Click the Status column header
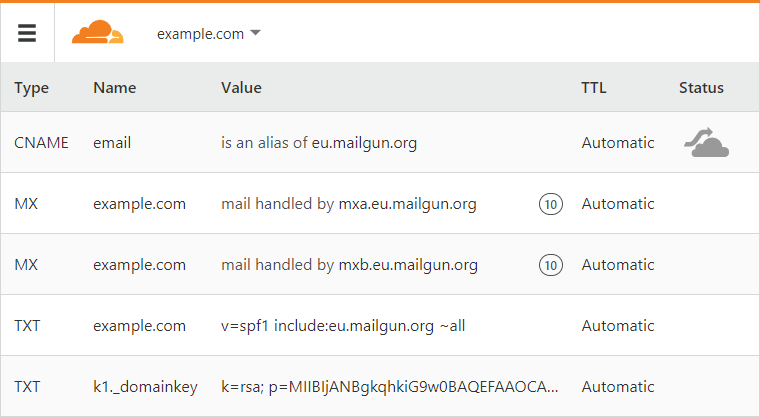The image size is (760, 417). pyautogui.click(x=701, y=88)
